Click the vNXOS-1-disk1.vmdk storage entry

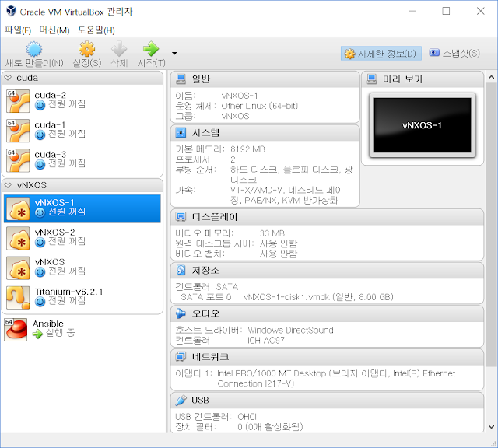point(318,297)
